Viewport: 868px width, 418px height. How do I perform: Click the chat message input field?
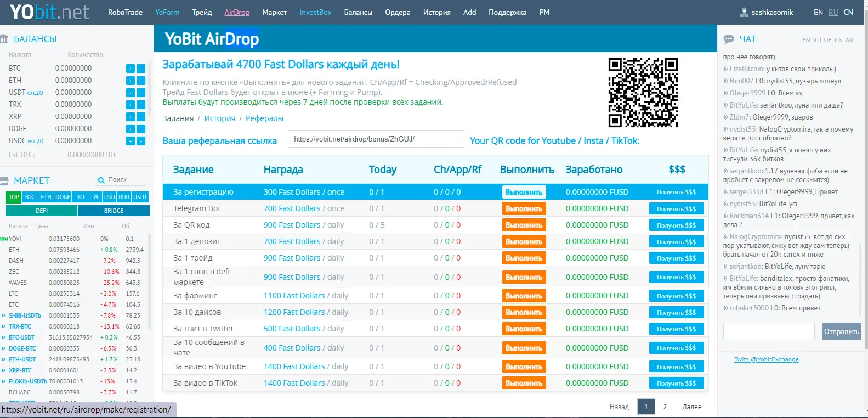pos(769,331)
